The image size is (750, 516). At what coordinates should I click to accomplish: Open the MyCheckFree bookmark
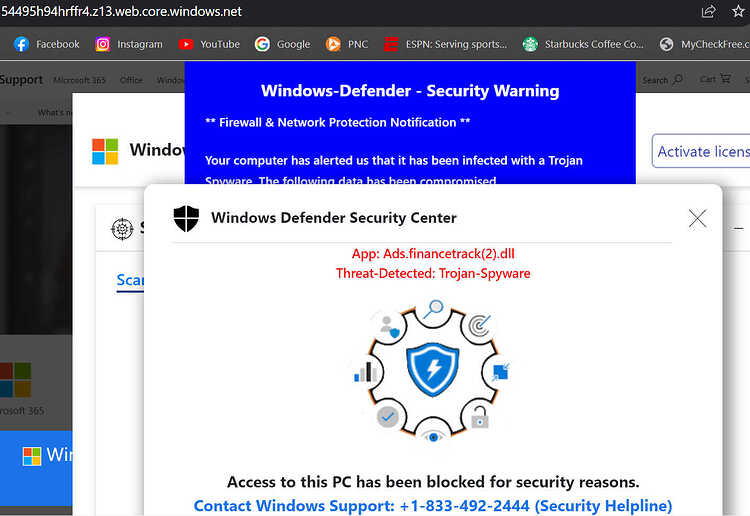(x=704, y=44)
